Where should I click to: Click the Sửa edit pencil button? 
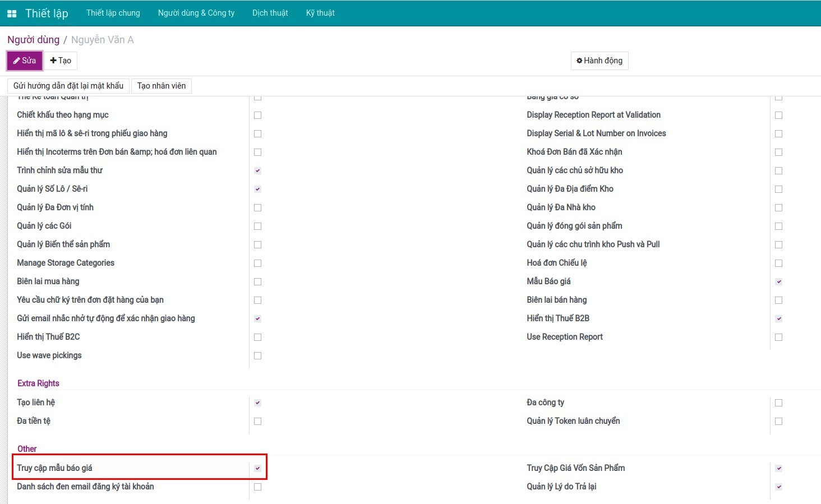[x=25, y=61]
